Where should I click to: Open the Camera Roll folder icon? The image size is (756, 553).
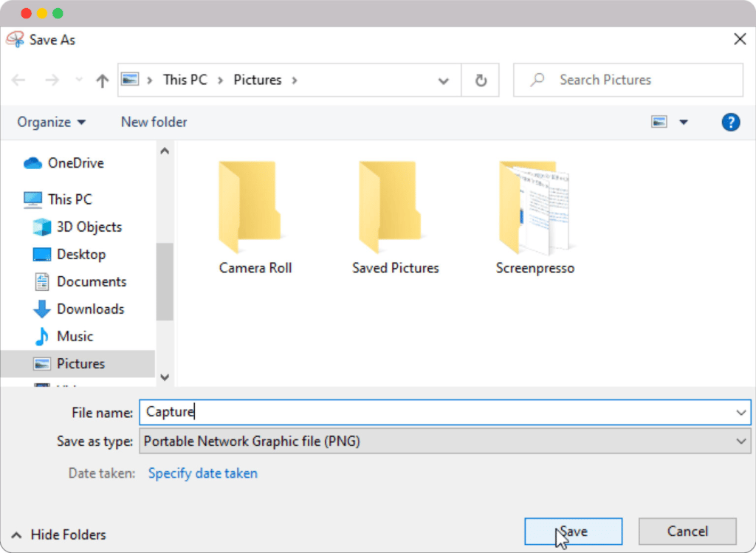click(x=247, y=207)
